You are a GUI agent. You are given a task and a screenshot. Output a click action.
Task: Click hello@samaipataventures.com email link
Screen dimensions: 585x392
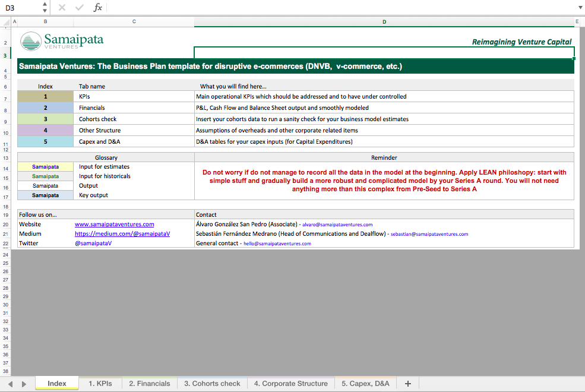[x=277, y=244]
